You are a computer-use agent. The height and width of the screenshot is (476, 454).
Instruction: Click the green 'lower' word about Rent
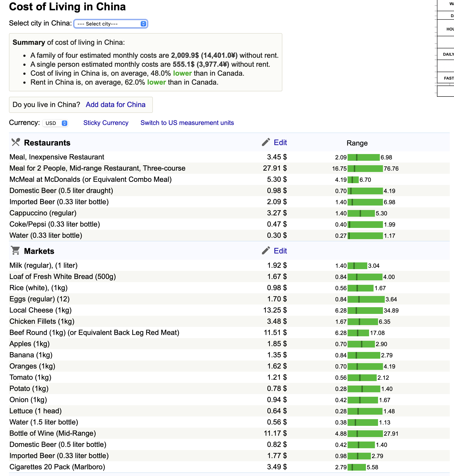[x=156, y=82]
